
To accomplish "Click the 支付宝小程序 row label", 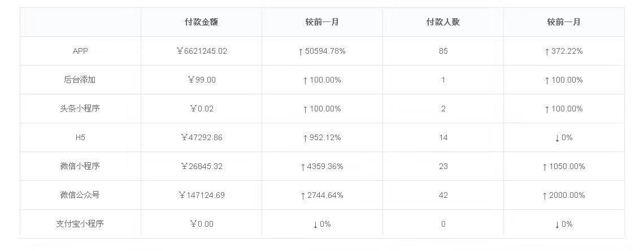I will pyautogui.click(x=80, y=224).
